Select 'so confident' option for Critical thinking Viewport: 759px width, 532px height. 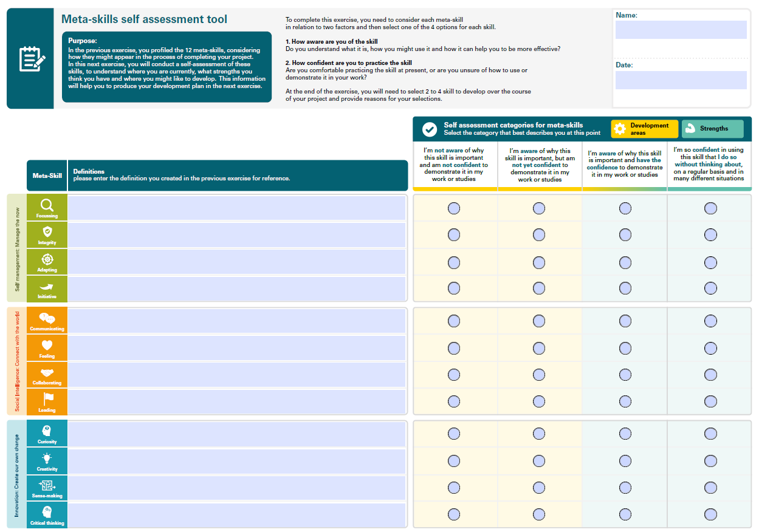point(710,514)
